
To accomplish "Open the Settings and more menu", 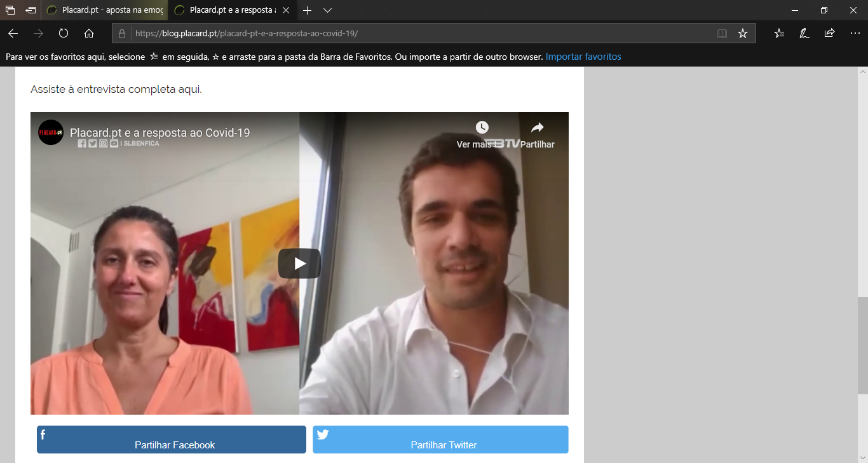I will tap(855, 33).
